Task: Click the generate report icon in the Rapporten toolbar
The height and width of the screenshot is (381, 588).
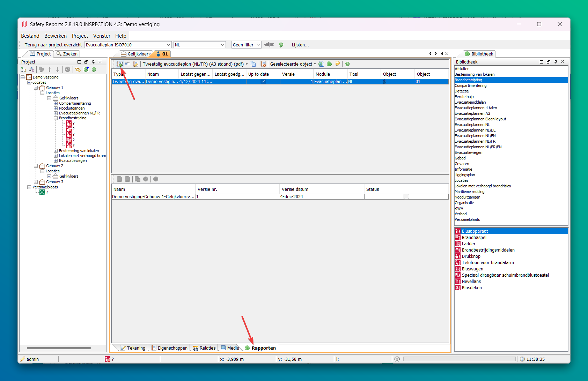Action: point(119,64)
